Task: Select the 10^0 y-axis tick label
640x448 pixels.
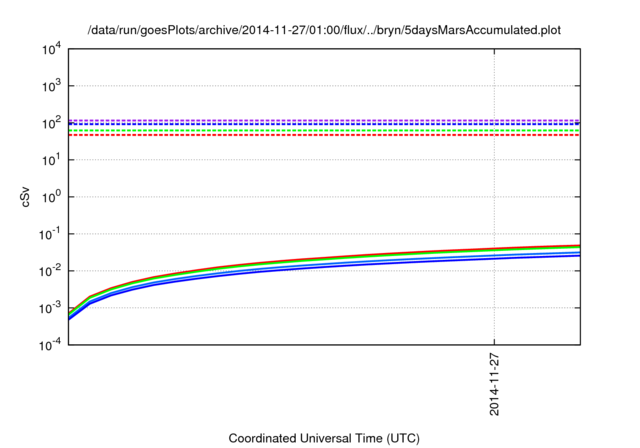Action: tap(51, 197)
